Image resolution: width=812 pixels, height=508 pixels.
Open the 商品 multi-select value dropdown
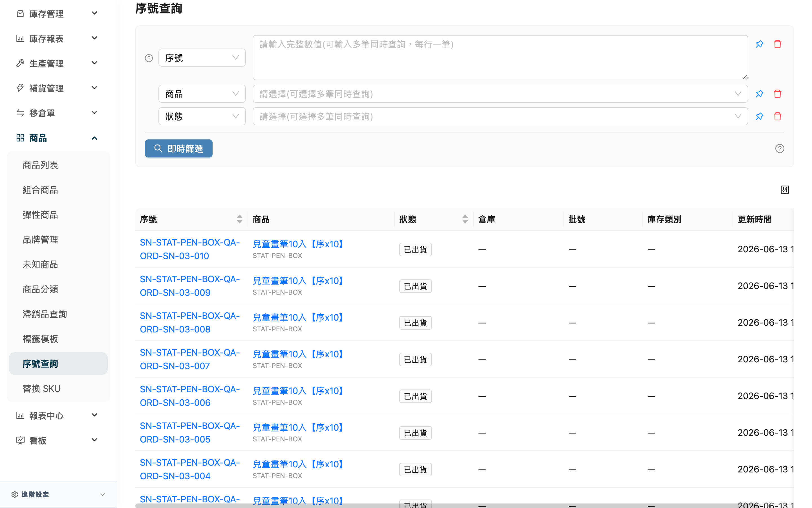(x=500, y=94)
